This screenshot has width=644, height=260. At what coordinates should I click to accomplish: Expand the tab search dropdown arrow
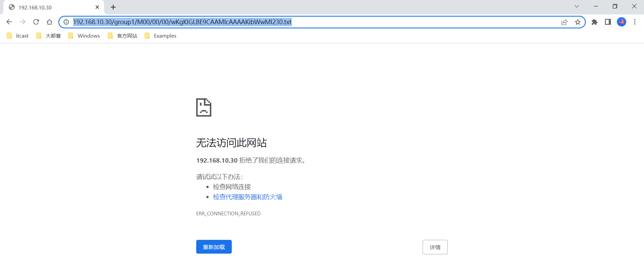(x=577, y=6)
